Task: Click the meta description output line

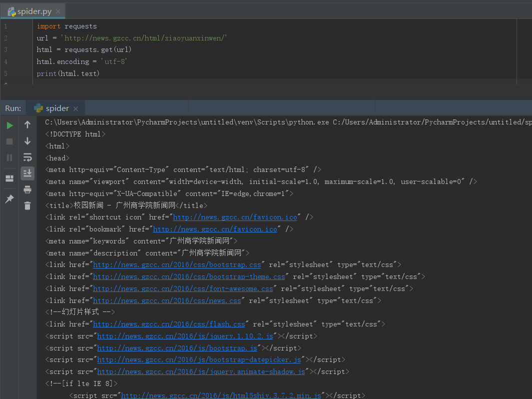Action: point(147,253)
